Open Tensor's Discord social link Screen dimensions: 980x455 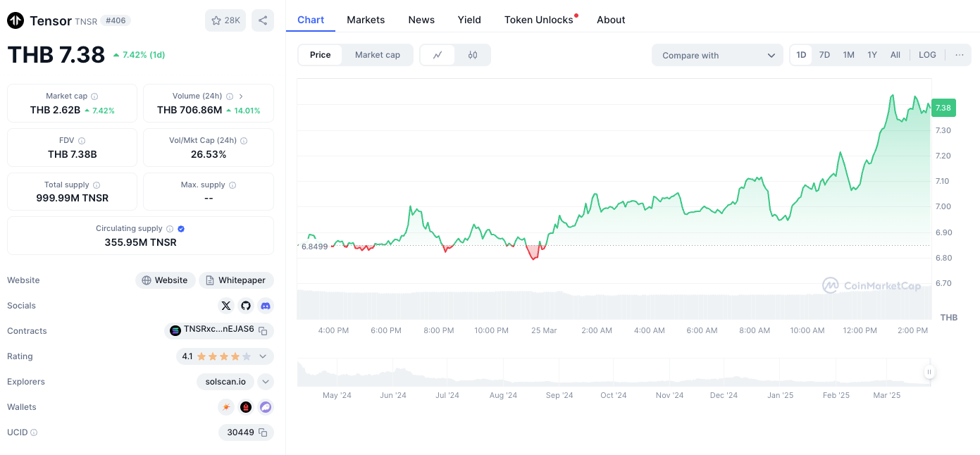click(266, 306)
